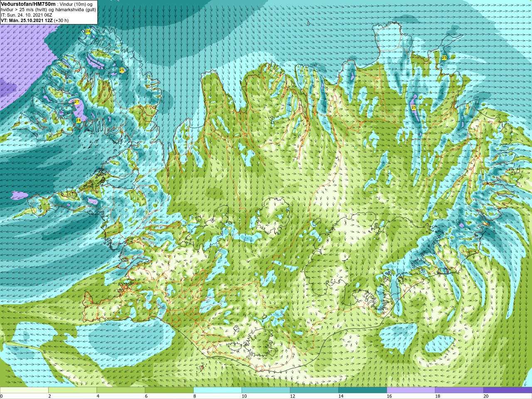Pick the light cyan 8–10 legend swatch
Image resolution: width=532 pixels, height=399 pixels.
point(217,390)
